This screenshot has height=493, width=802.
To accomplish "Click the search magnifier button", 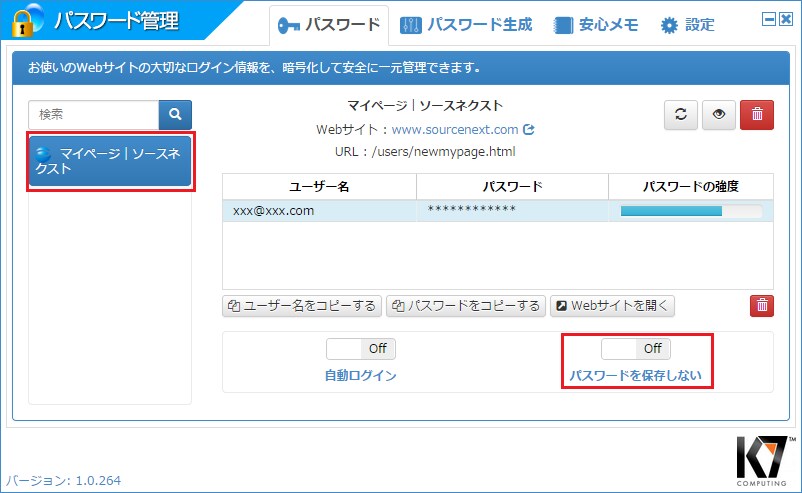I will pyautogui.click(x=175, y=115).
